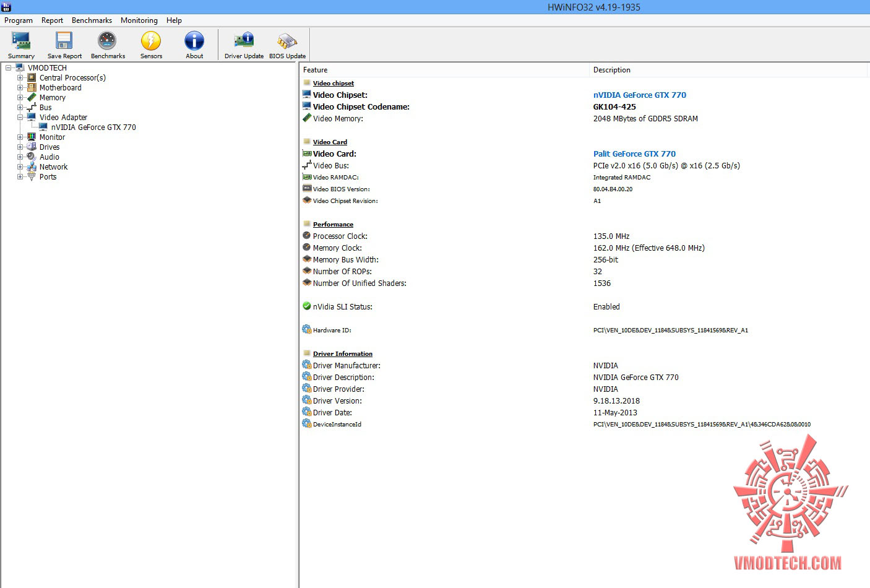
Task: Collapse the Video Adapter node
Action: tap(20, 118)
